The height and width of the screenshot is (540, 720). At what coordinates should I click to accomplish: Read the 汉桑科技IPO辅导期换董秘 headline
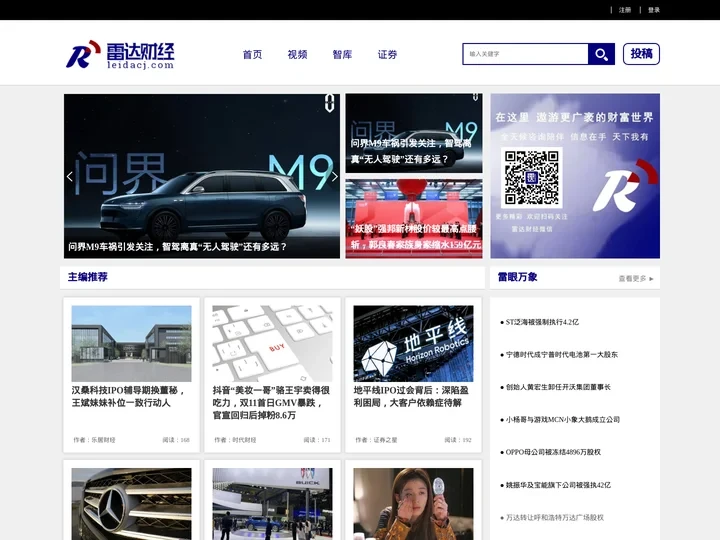click(x=129, y=397)
